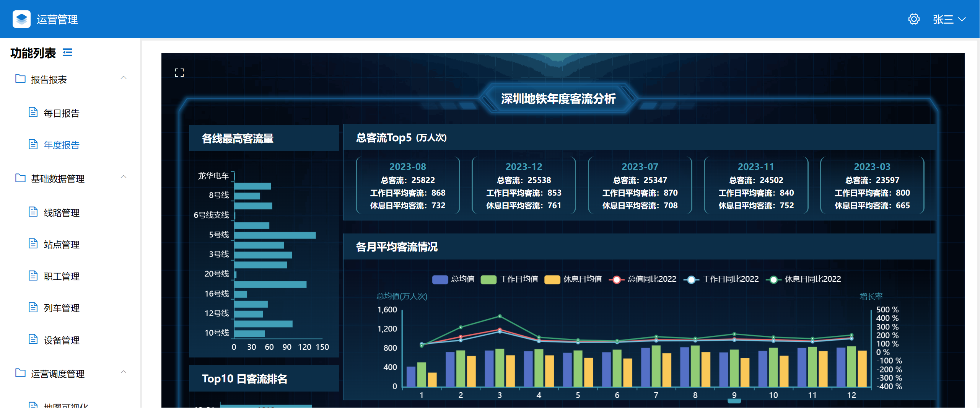
Task: Click the 增长率 axis title
Action: pos(871,296)
